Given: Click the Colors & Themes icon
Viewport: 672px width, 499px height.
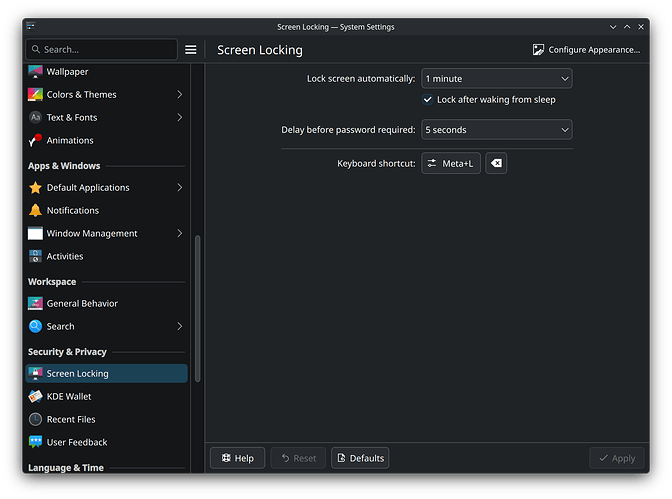Looking at the screenshot, I should click(35, 94).
